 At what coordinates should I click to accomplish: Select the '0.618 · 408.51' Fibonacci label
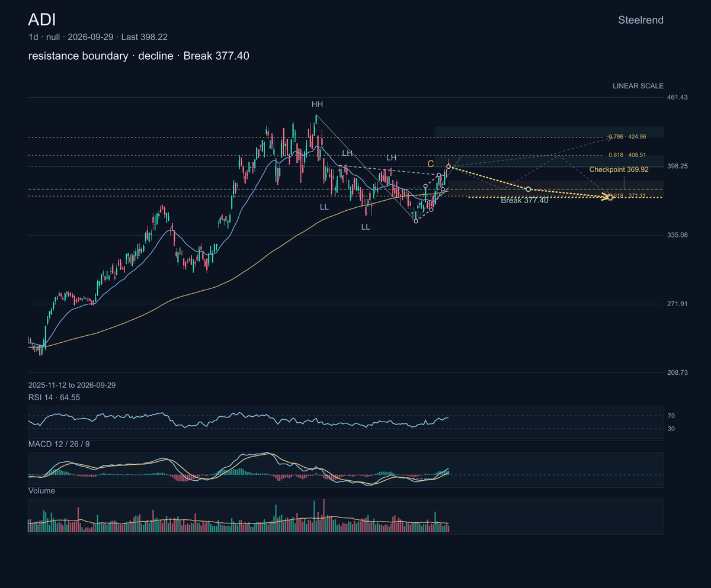[627, 155]
